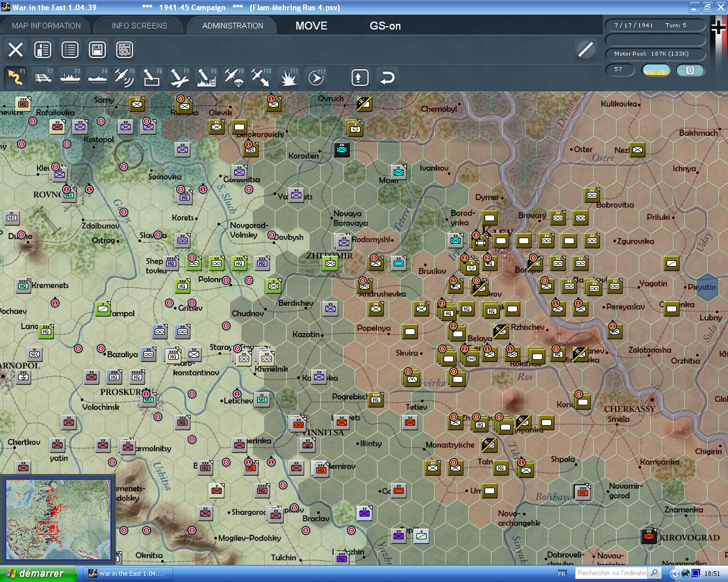The image size is (728, 582).
Task: Open the list report icon
Action: [70, 49]
